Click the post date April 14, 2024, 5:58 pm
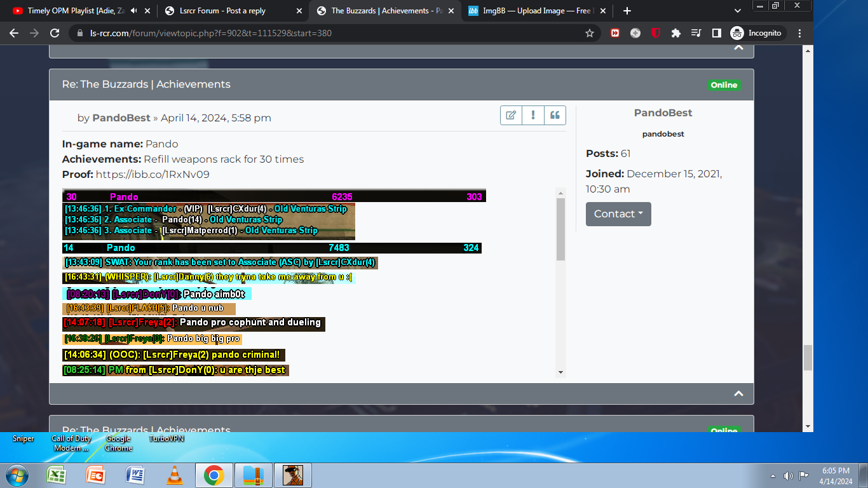Screen dimensions: 868x488 coord(216,118)
